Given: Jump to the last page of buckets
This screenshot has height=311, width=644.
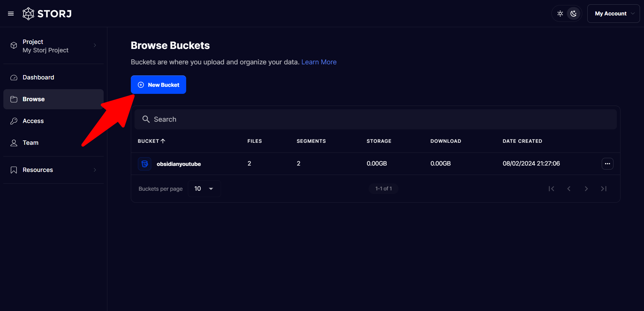Looking at the screenshot, I should point(603,189).
